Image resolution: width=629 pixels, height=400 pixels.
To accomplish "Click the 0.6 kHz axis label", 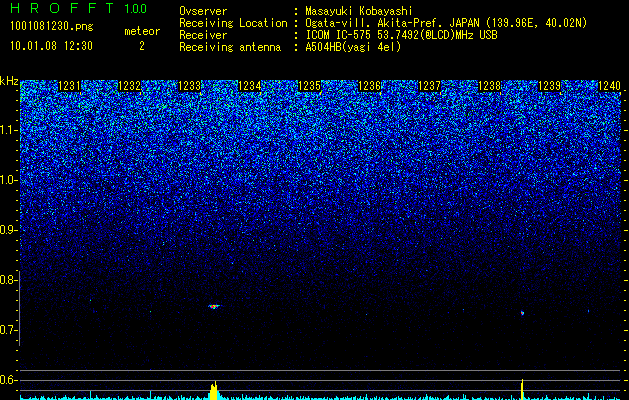I will [x=8, y=380].
